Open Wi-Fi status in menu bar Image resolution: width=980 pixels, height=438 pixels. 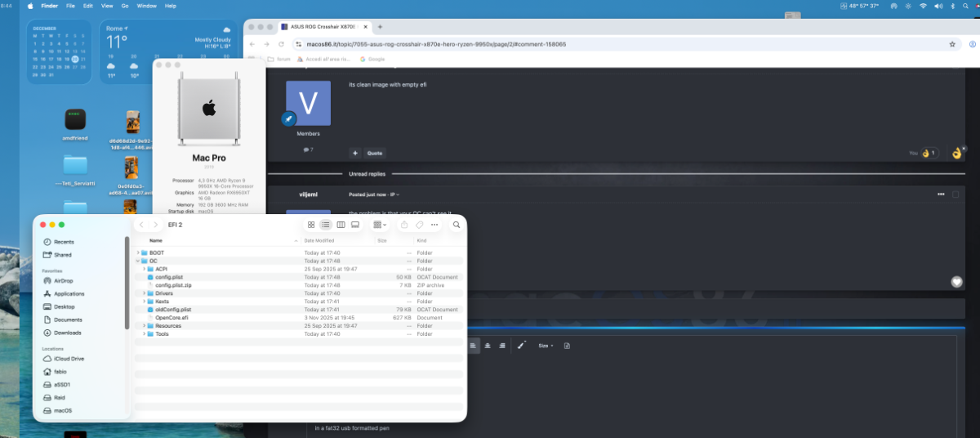(x=923, y=6)
